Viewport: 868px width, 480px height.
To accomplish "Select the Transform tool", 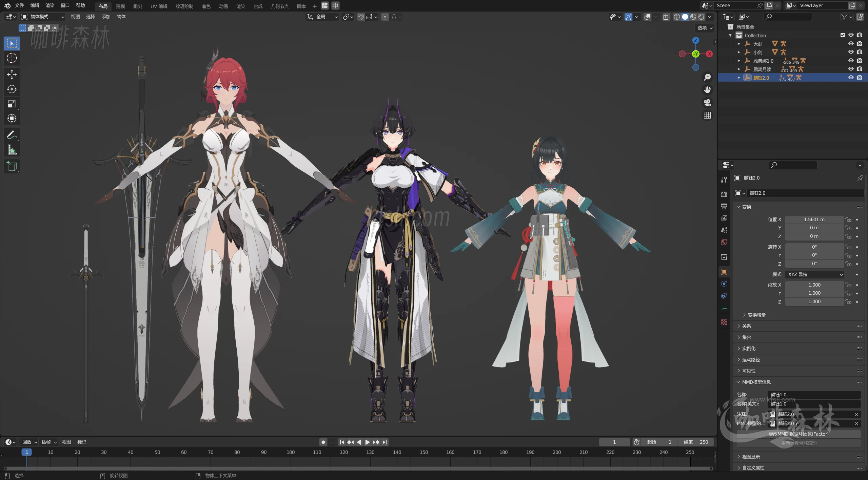I will 12,118.
